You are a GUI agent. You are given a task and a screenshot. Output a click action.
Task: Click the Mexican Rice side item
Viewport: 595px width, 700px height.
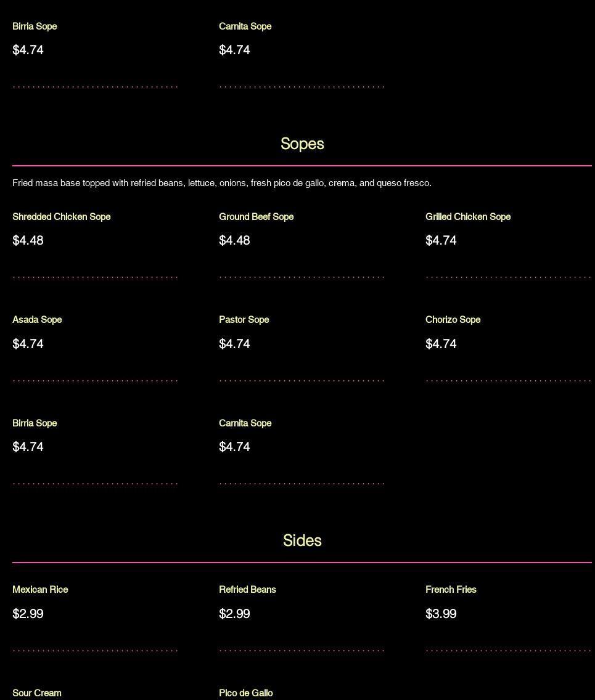tap(40, 590)
